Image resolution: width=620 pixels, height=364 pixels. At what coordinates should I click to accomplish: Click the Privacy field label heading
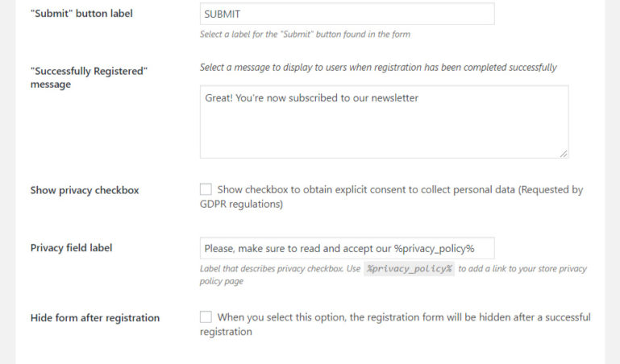[71, 248]
